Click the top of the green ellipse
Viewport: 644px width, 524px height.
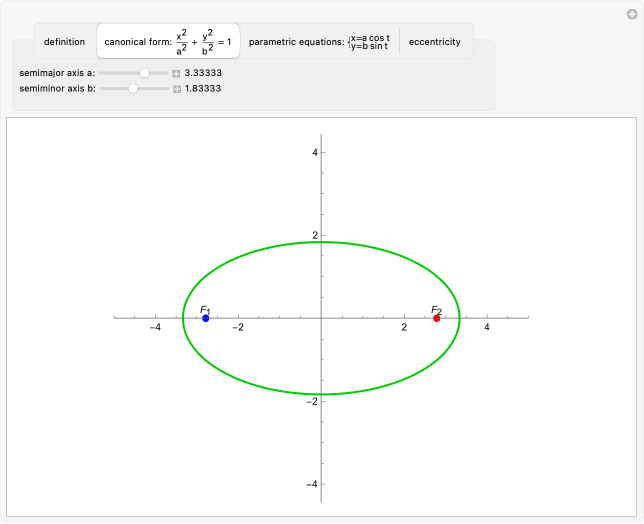[x=321, y=242]
